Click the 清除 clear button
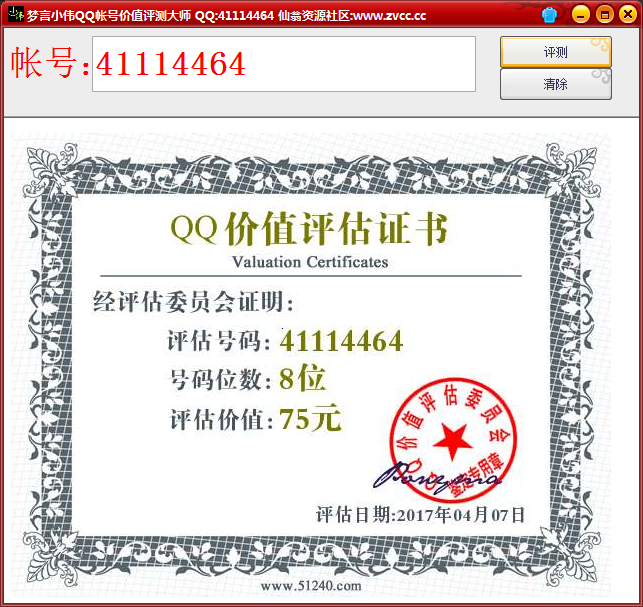Image resolution: width=643 pixels, height=607 pixels. point(556,84)
